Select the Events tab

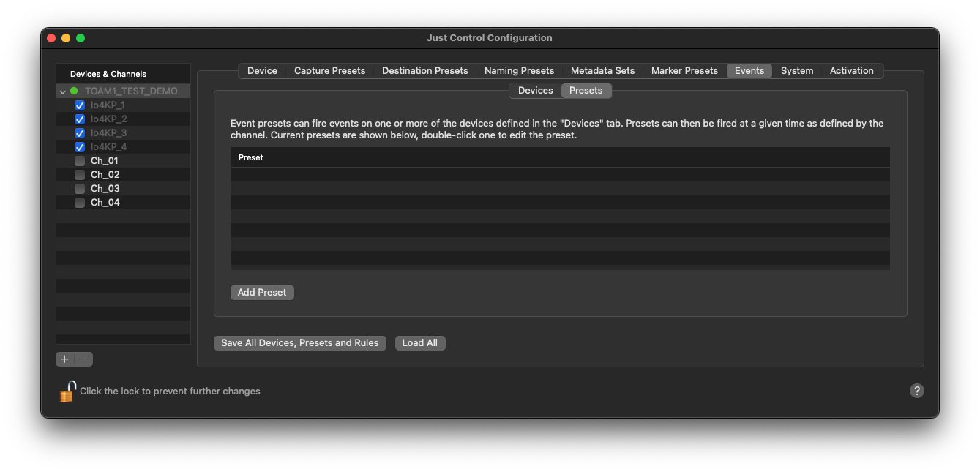(749, 71)
